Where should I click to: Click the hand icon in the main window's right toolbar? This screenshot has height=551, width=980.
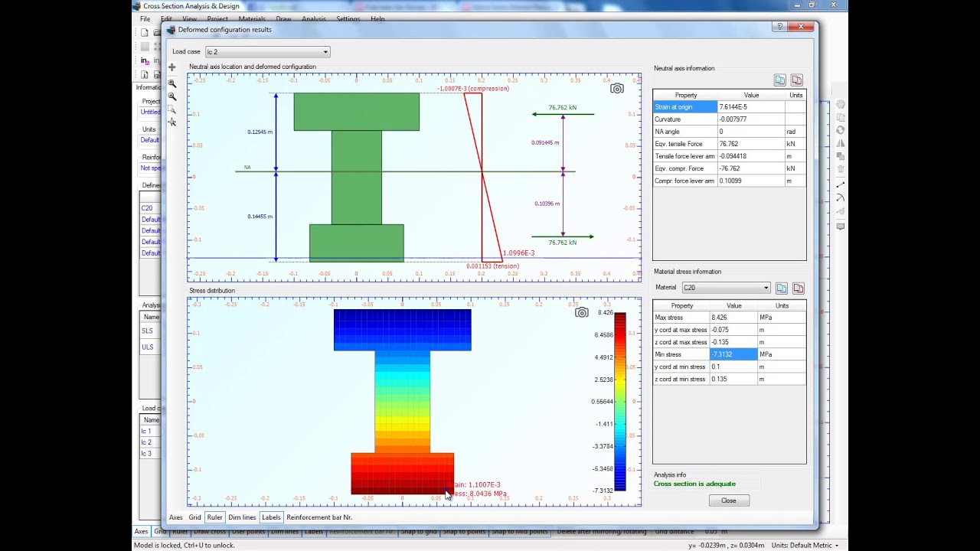[840, 104]
